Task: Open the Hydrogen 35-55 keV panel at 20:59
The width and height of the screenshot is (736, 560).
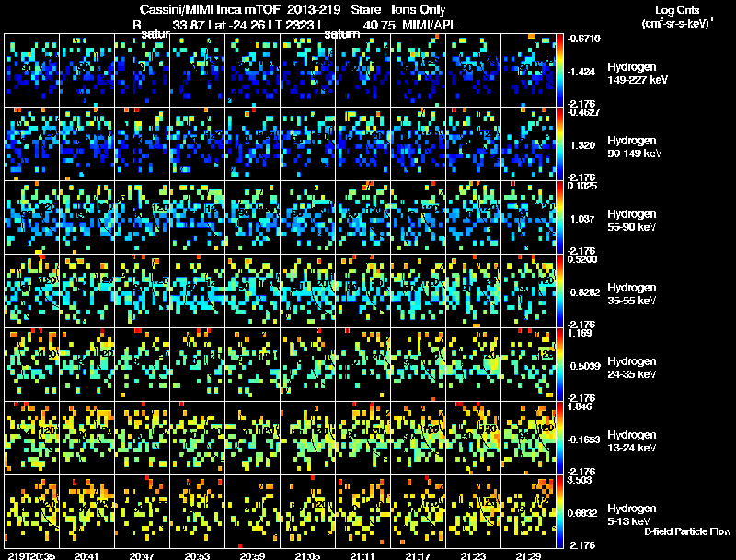Action: point(252,291)
